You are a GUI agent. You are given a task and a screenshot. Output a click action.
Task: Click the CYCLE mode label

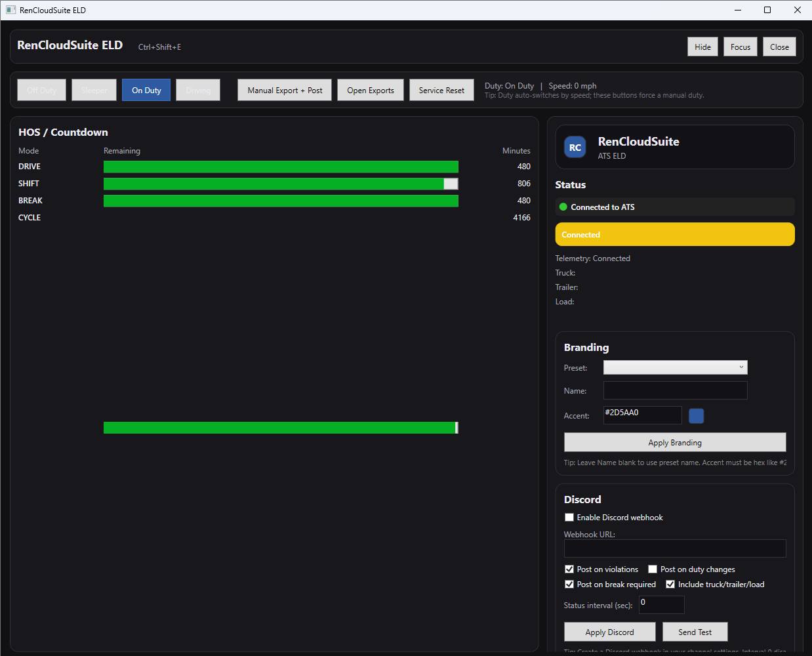click(30, 218)
